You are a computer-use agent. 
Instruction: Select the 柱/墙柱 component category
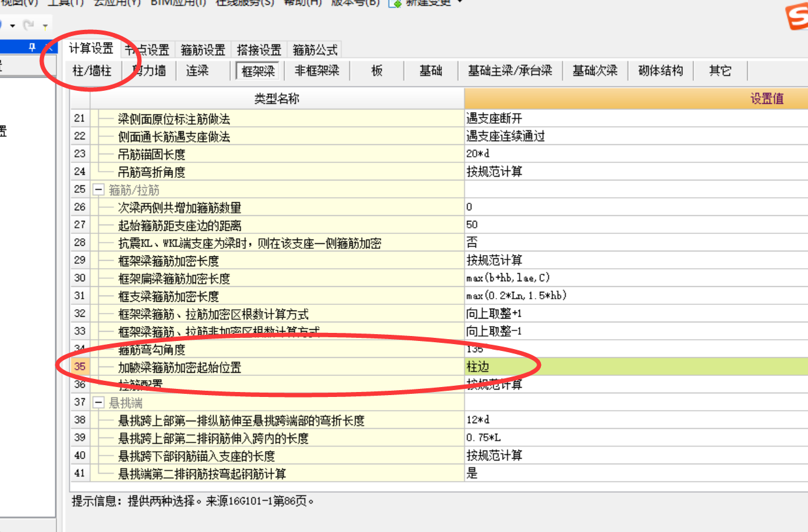pos(92,71)
